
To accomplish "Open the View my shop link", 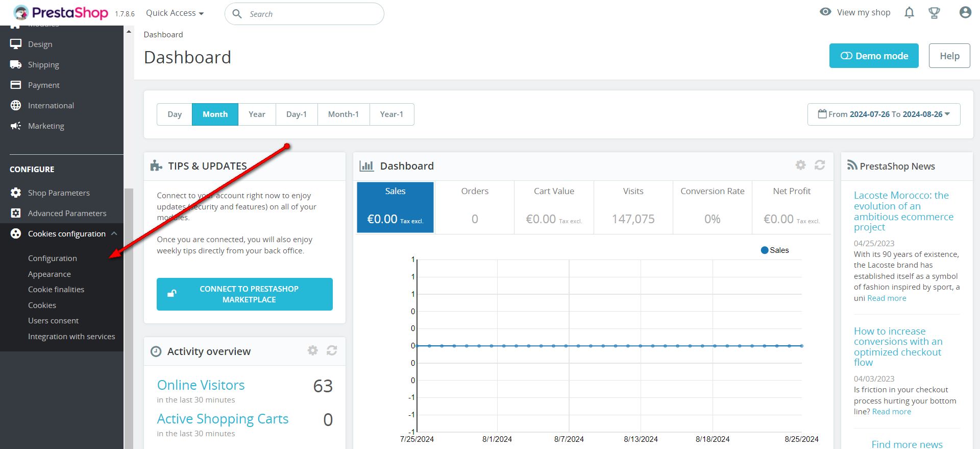I will (863, 13).
